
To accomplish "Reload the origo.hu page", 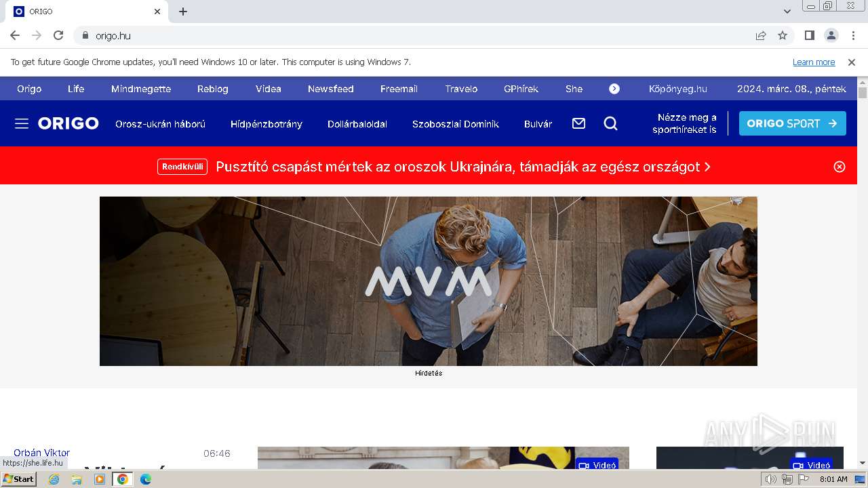I will [x=58, y=35].
